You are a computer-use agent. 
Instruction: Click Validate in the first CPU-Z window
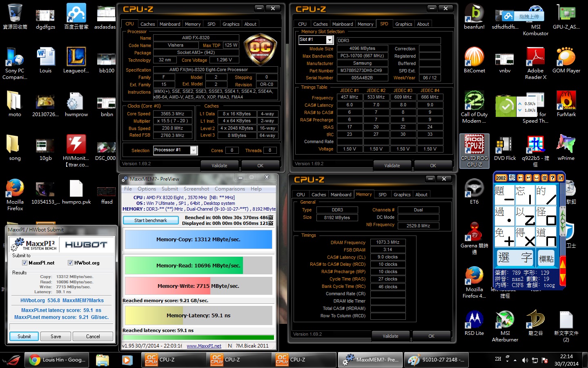pyautogui.click(x=219, y=166)
